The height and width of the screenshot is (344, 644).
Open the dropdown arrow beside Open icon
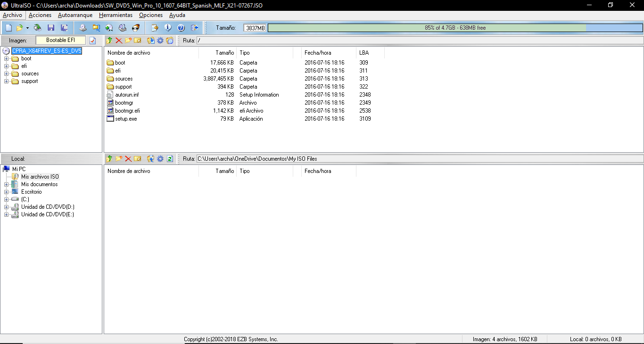(x=27, y=28)
